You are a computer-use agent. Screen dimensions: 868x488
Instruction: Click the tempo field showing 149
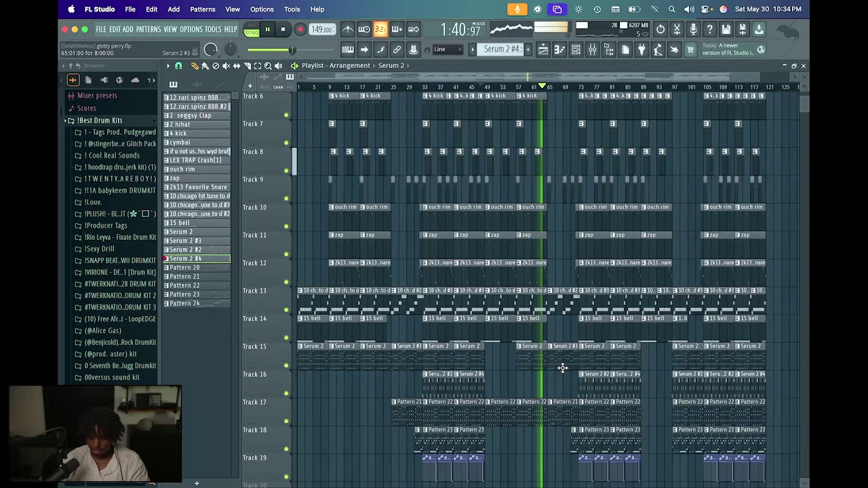[321, 30]
